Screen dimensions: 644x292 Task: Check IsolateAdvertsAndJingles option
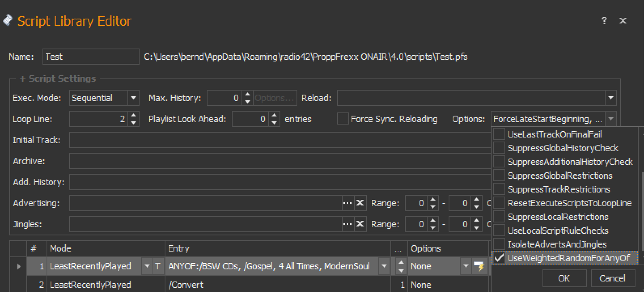click(499, 244)
